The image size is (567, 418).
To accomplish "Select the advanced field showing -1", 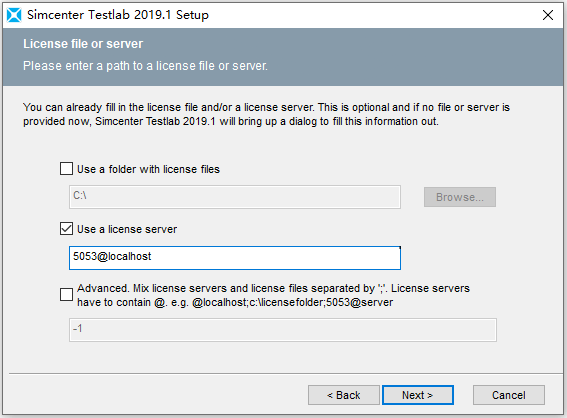I will (x=283, y=330).
